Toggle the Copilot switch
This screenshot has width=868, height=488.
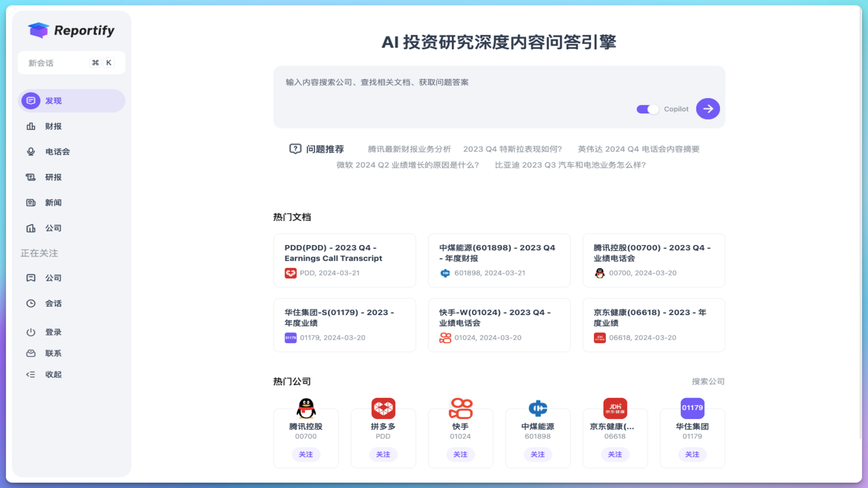[x=647, y=110]
